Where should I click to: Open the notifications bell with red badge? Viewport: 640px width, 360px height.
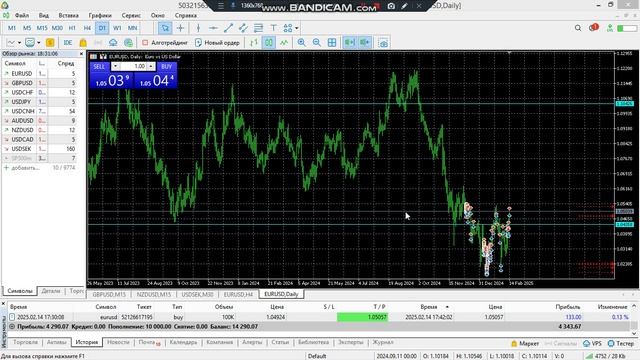pos(593,28)
